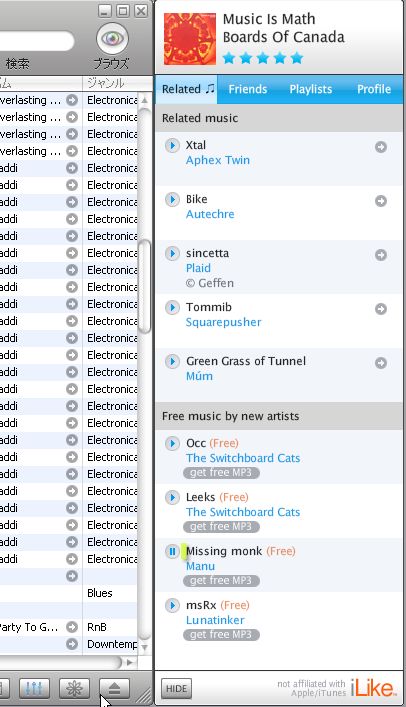Click the visualizer flower icon

click(74, 688)
